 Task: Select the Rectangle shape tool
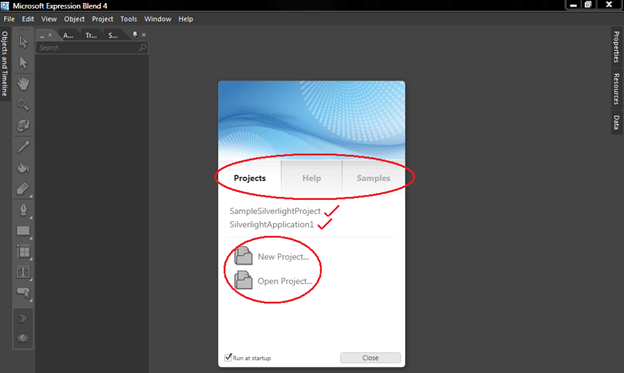click(23, 231)
